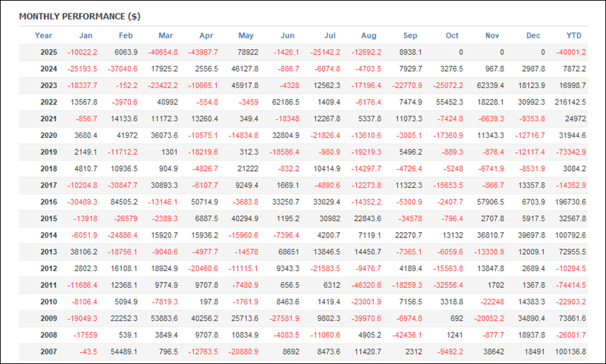This screenshot has height=364, width=606.
Task: Click Mar 2009 value 53883.6
Action: pyautogui.click(x=165, y=319)
